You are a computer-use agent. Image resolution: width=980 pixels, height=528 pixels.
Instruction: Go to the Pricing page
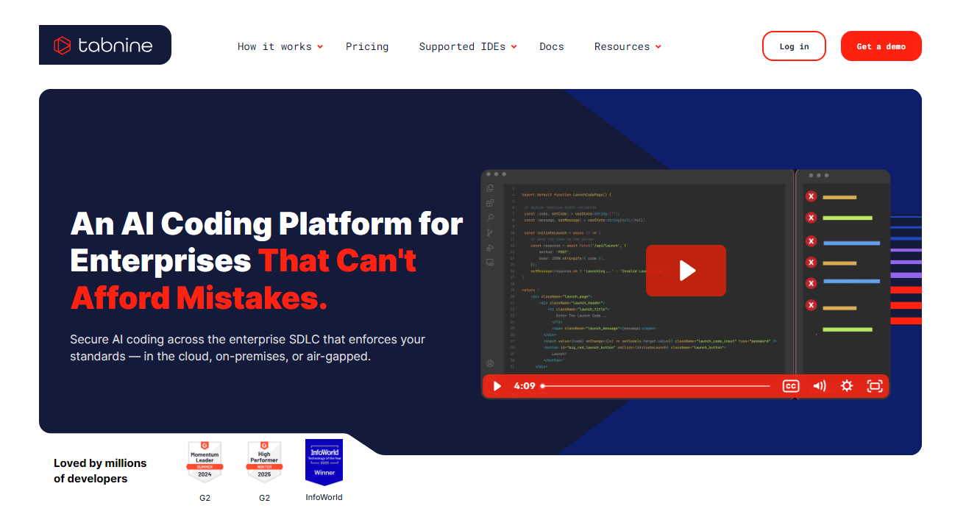(367, 46)
